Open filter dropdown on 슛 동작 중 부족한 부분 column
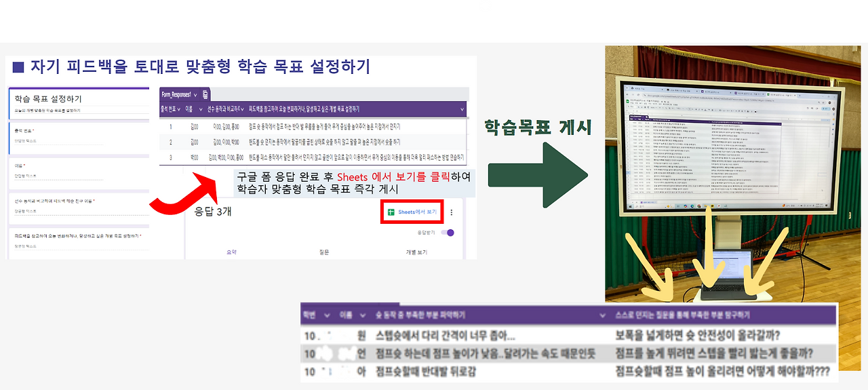868x390 pixels. (603, 315)
